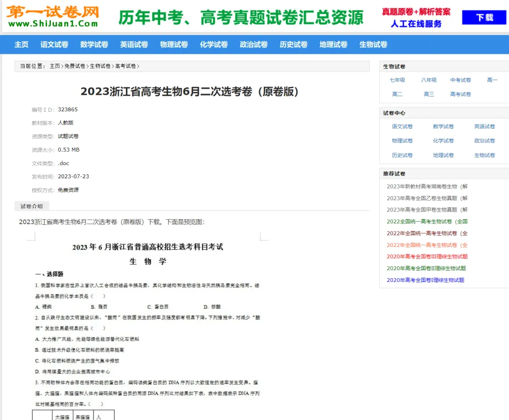This screenshot has width=509, height=420.
Task: Open 英语试卷 in the 试卷中心 panel
Action: click(484, 127)
